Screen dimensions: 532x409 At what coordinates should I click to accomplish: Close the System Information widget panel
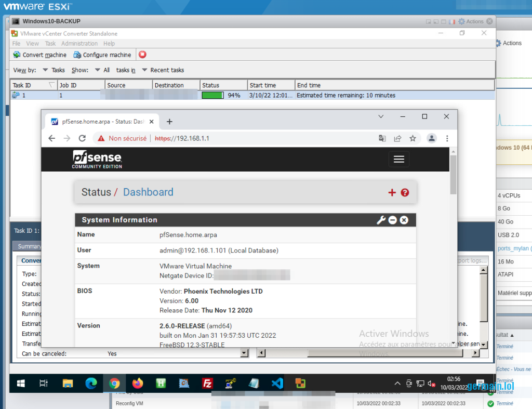coord(404,220)
